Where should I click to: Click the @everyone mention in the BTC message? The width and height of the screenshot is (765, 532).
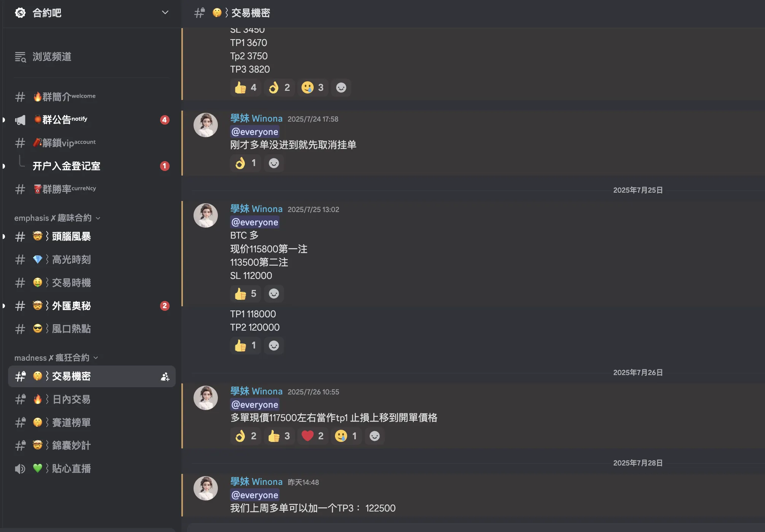[254, 222]
